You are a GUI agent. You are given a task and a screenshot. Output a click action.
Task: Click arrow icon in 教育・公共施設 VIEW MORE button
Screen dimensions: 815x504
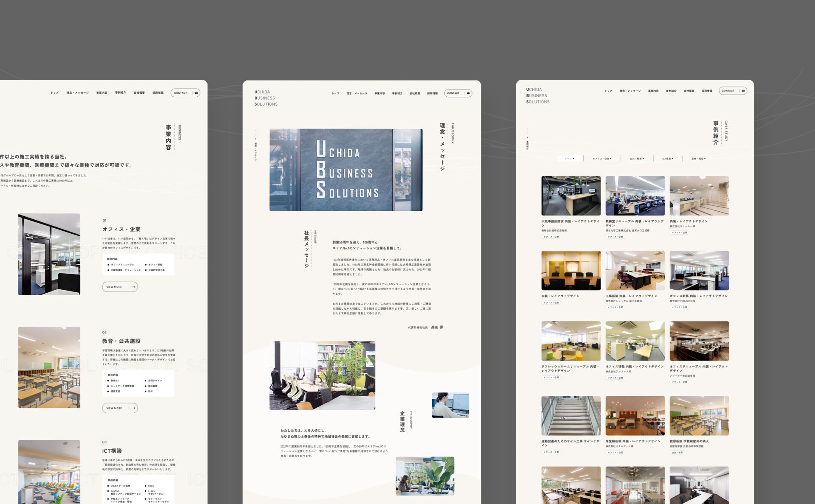[133, 408]
